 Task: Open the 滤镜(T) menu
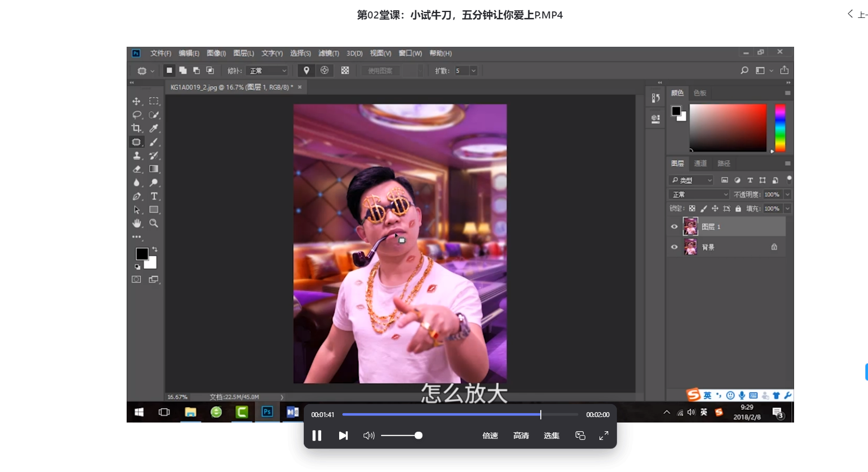pyautogui.click(x=329, y=53)
